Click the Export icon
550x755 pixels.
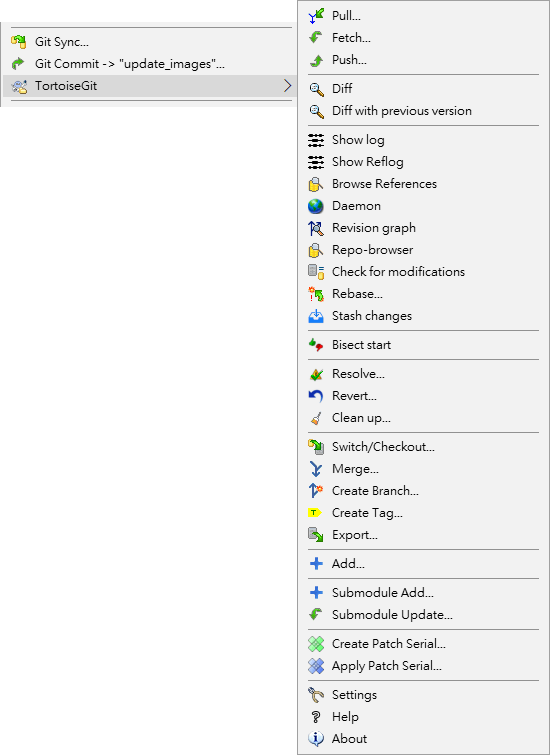coord(316,535)
